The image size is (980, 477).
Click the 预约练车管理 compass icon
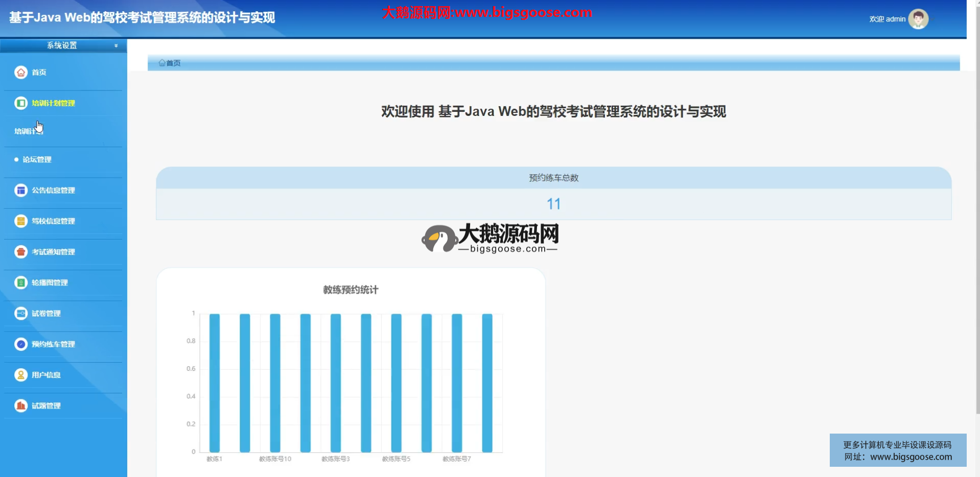point(21,344)
